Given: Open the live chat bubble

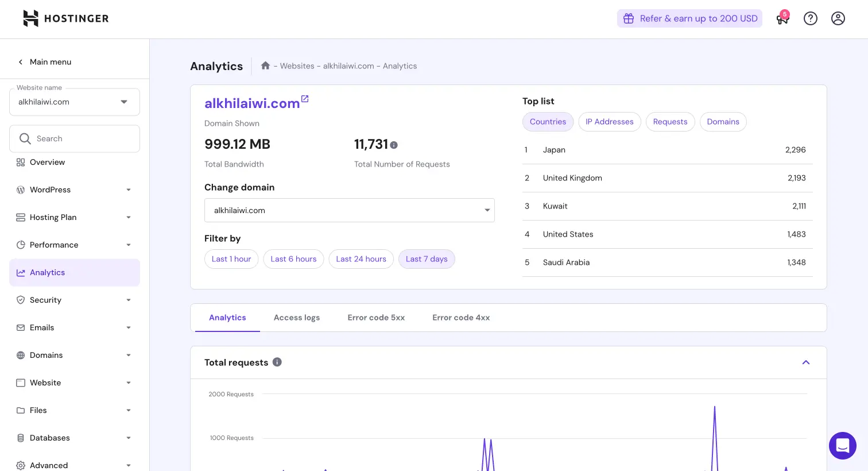Looking at the screenshot, I should coord(843,446).
